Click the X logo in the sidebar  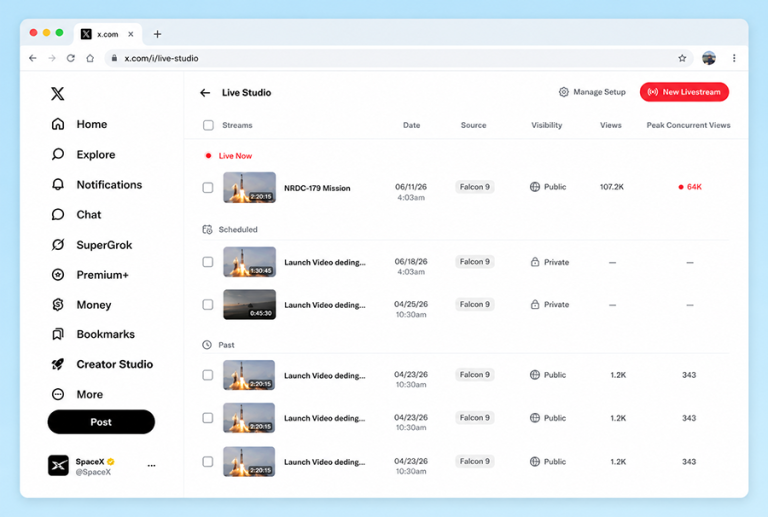pos(58,94)
